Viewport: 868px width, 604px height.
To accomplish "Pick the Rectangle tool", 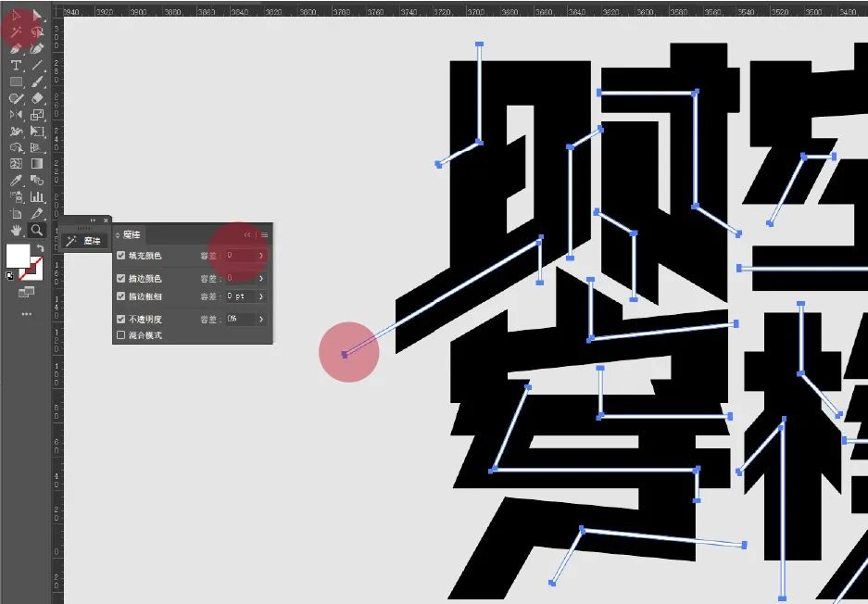I will pos(16,82).
